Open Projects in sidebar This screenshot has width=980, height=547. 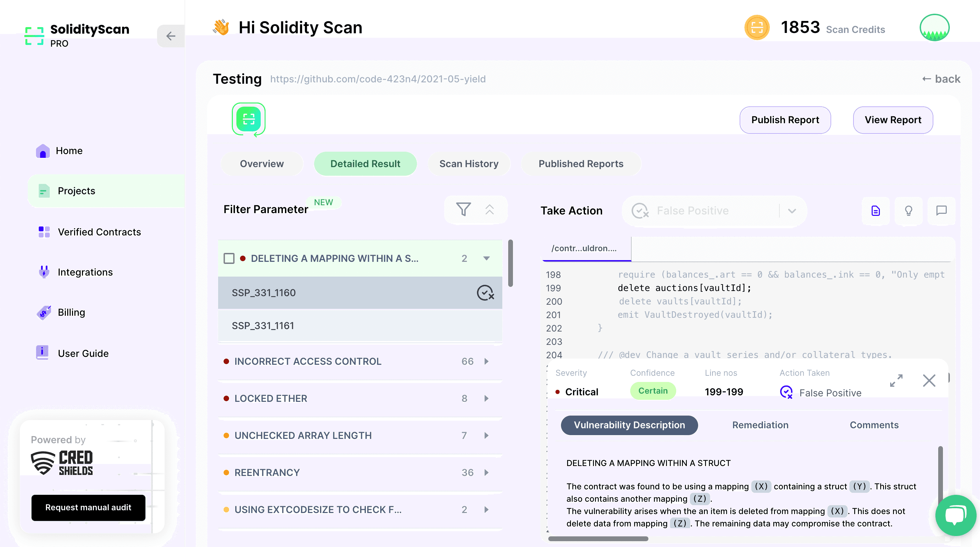click(106, 191)
